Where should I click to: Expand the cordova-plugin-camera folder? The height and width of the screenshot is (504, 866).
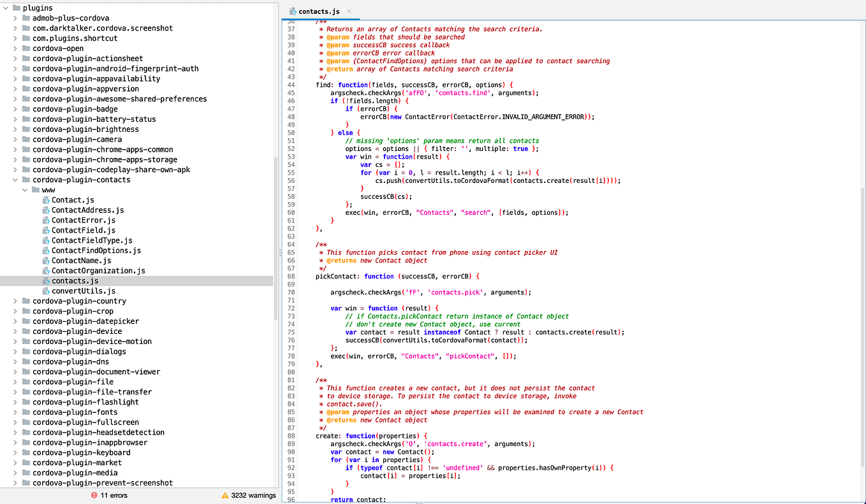click(x=15, y=139)
